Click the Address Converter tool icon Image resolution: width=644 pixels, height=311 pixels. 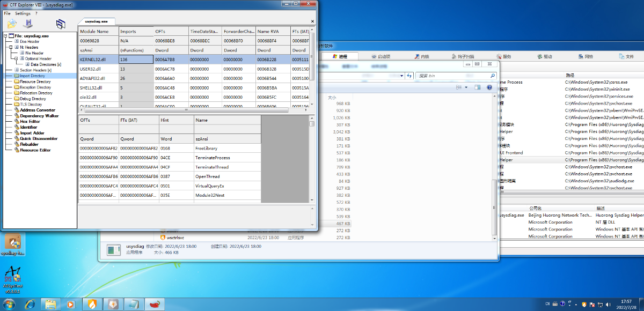16,110
